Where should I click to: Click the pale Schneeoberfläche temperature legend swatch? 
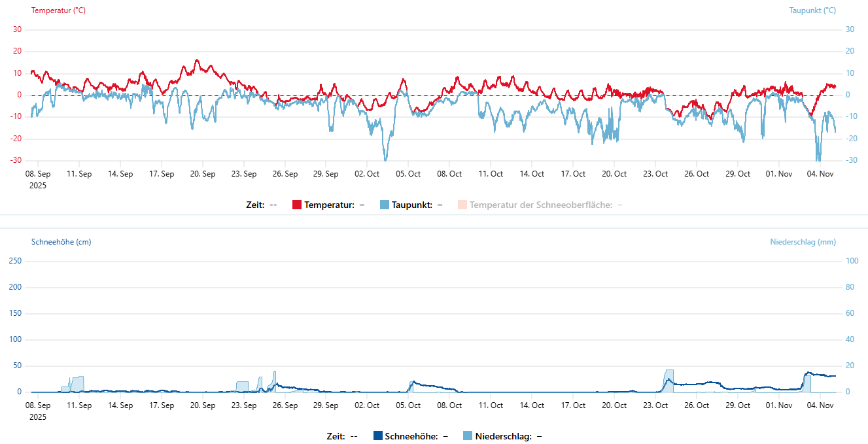[462, 205]
